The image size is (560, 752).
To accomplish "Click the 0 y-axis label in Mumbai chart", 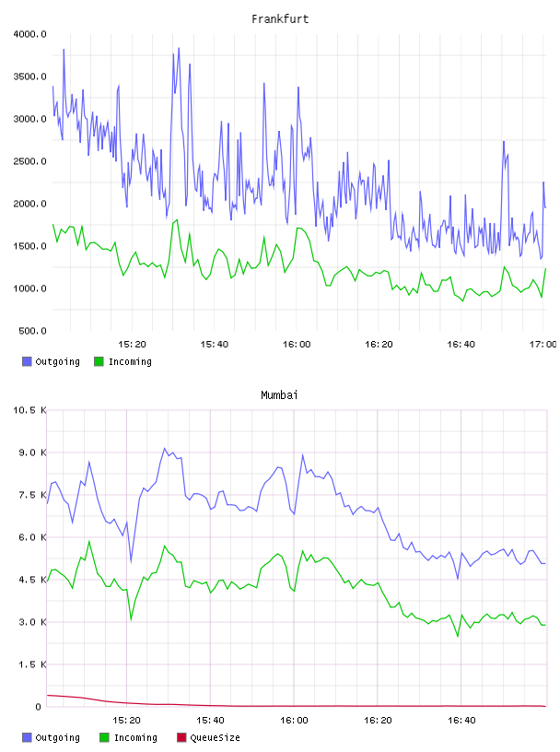I will click(x=38, y=707).
